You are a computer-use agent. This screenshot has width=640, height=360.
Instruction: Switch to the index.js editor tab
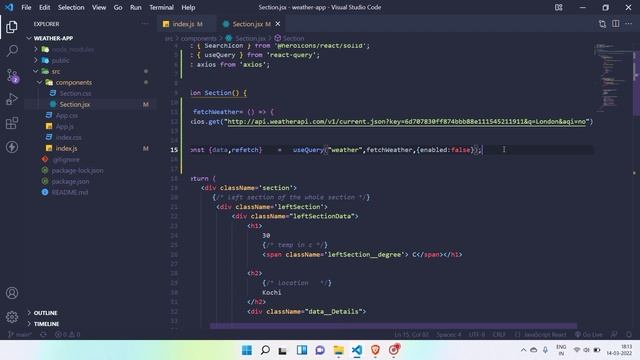coord(187,24)
